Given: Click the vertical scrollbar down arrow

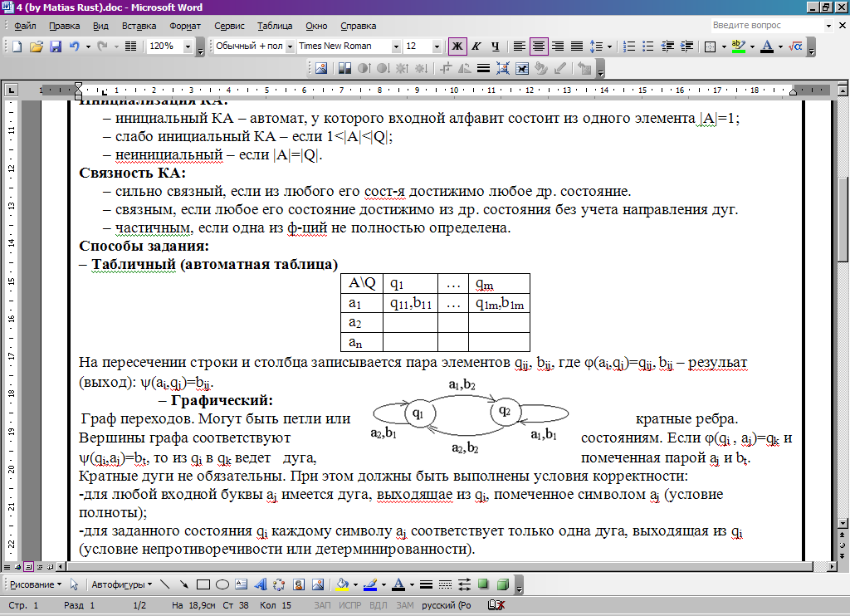Looking at the screenshot, I should (x=843, y=523).
